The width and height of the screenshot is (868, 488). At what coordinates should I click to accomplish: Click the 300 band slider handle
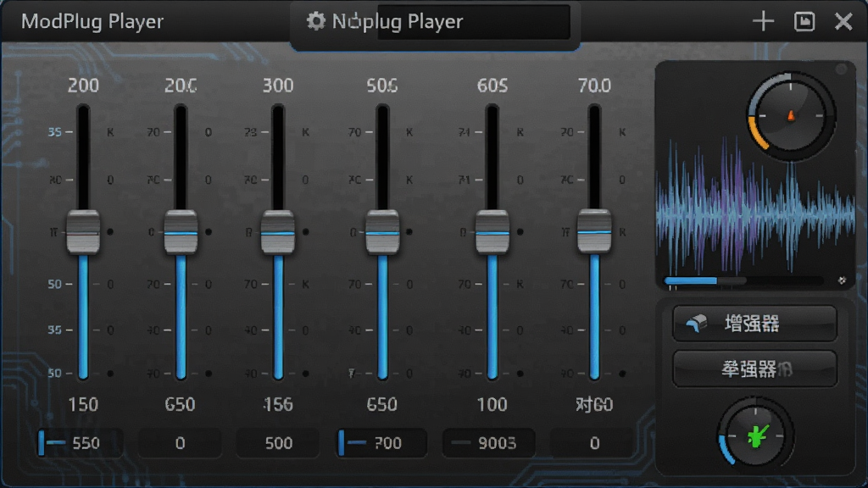tap(277, 232)
